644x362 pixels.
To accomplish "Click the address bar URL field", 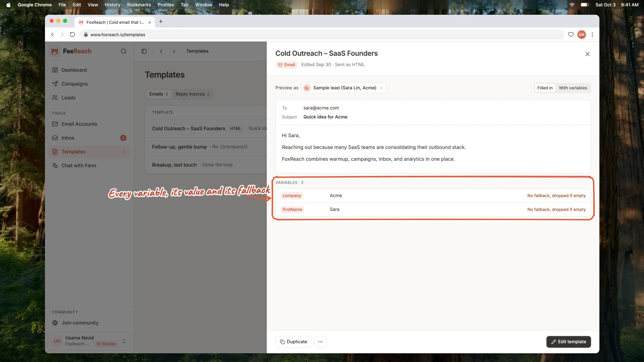I will [x=322, y=34].
